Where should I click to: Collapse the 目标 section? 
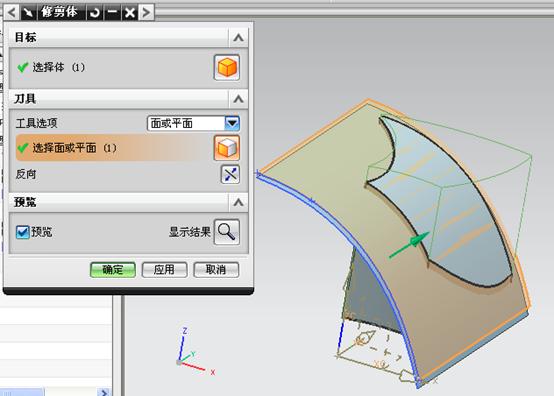pyautogui.click(x=238, y=37)
